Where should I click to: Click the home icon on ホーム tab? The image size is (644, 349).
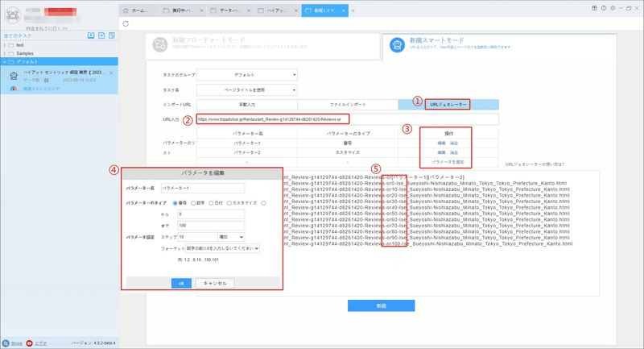(x=126, y=10)
